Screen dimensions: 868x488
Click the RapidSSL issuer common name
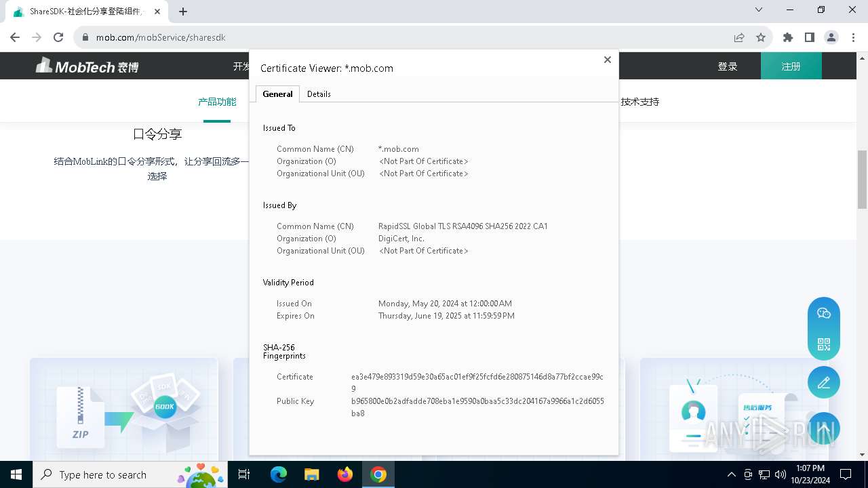coord(463,226)
